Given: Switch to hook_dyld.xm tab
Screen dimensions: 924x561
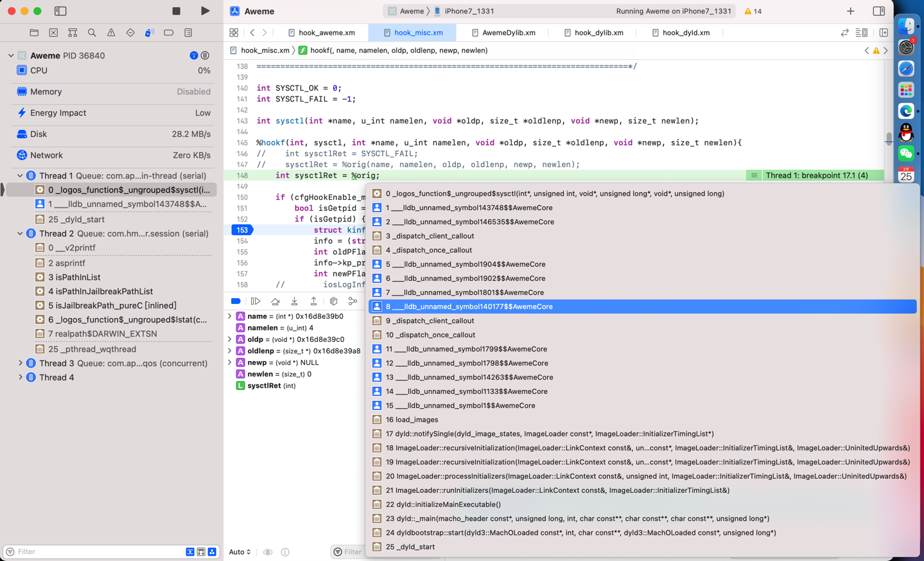Looking at the screenshot, I should 681,32.
